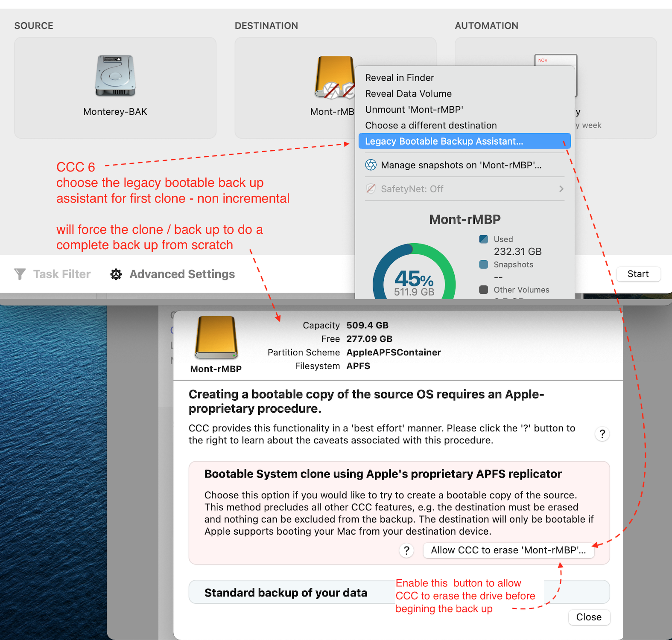Screen dimensions: 672x640
Task: Click the AppleAPFSContainer partition scheme value
Action: click(394, 352)
